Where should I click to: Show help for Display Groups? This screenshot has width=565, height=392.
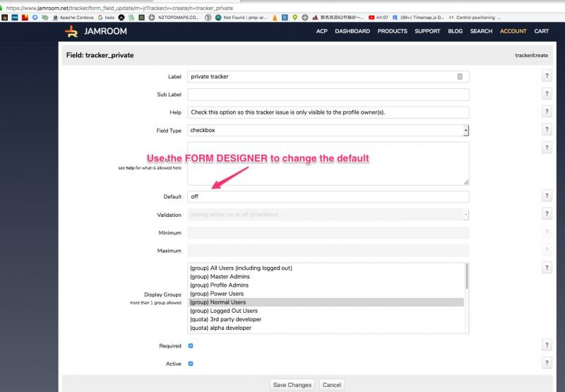pyautogui.click(x=547, y=268)
